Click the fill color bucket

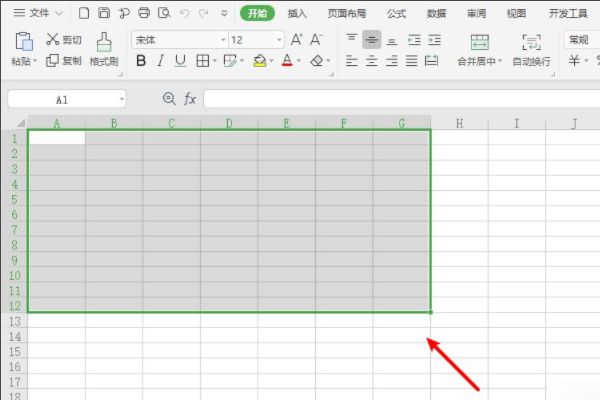260,60
